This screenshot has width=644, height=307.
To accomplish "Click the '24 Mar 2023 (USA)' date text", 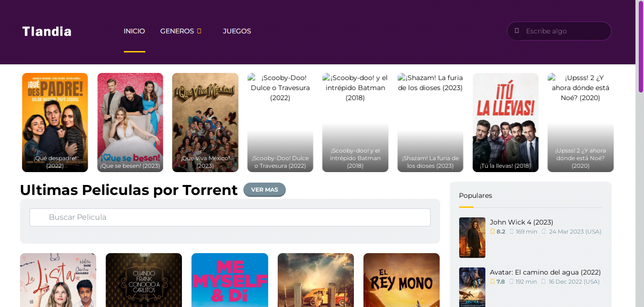I will tap(575, 232).
